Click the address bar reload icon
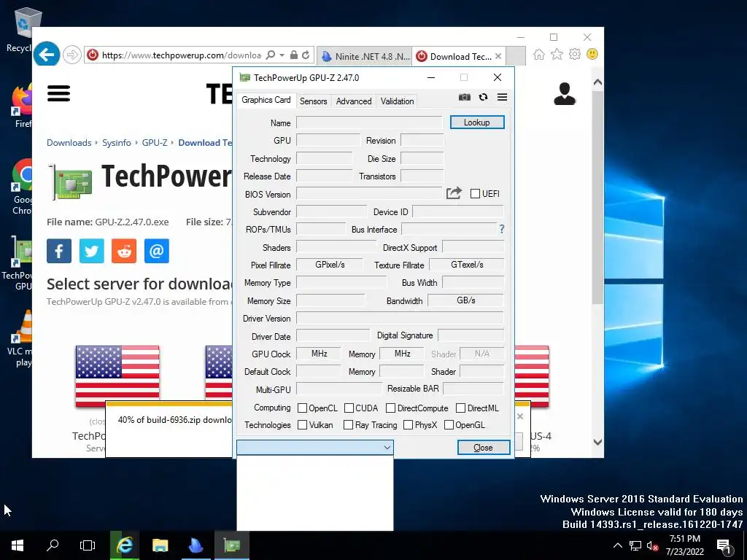 coord(306,55)
